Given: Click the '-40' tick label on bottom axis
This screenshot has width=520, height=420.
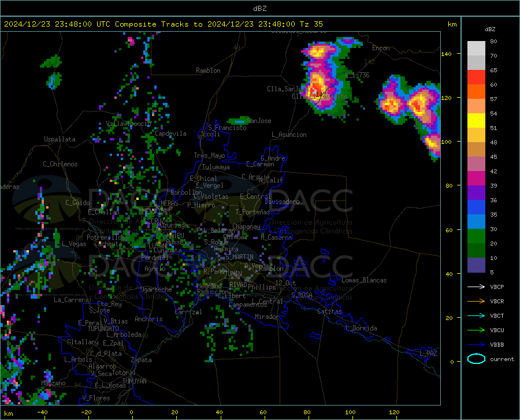Looking at the screenshot, I should [x=42, y=412].
